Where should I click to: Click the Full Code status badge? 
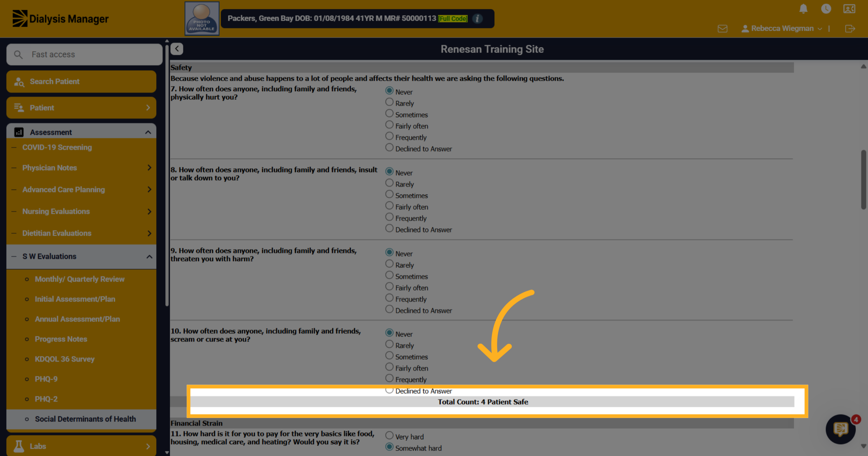pos(453,18)
